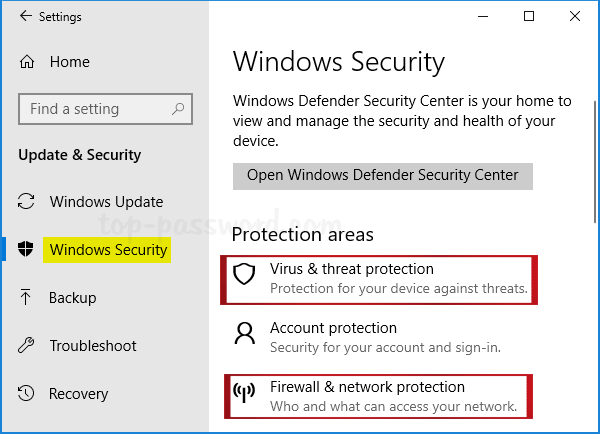This screenshot has height=434, width=600.
Task: Click the Troubleshoot wrench icon
Action: (26, 345)
